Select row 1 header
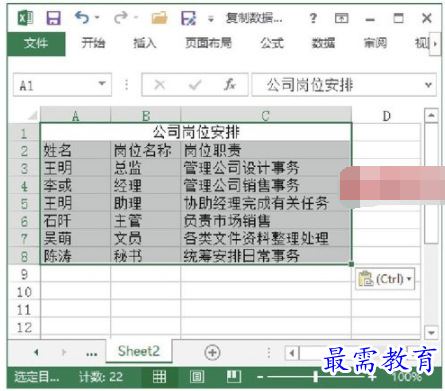The width and height of the screenshot is (445, 391). click(x=24, y=133)
